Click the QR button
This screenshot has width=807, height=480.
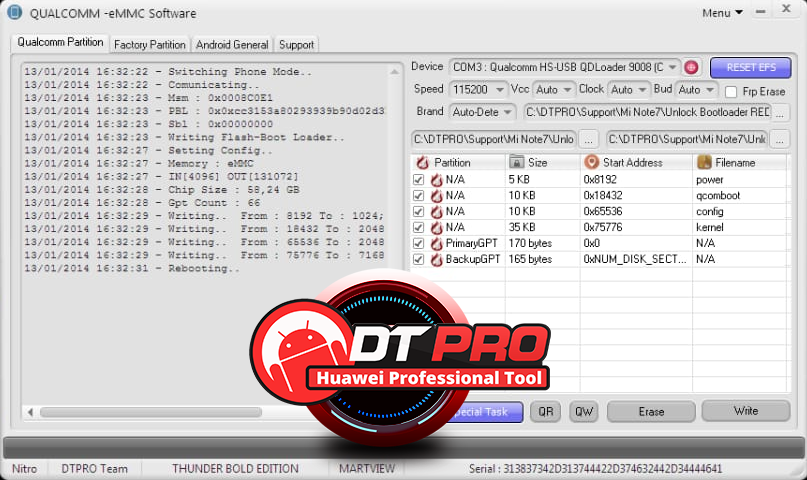(546, 412)
